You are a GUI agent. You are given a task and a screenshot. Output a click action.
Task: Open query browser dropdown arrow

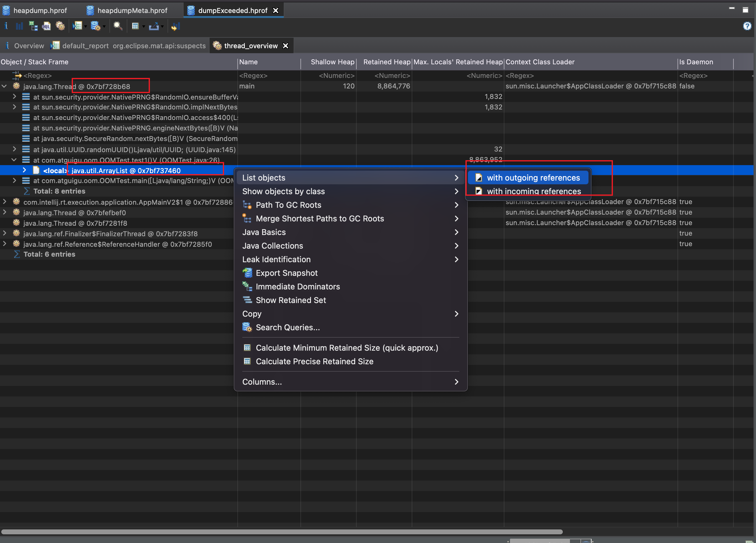tap(104, 27)
